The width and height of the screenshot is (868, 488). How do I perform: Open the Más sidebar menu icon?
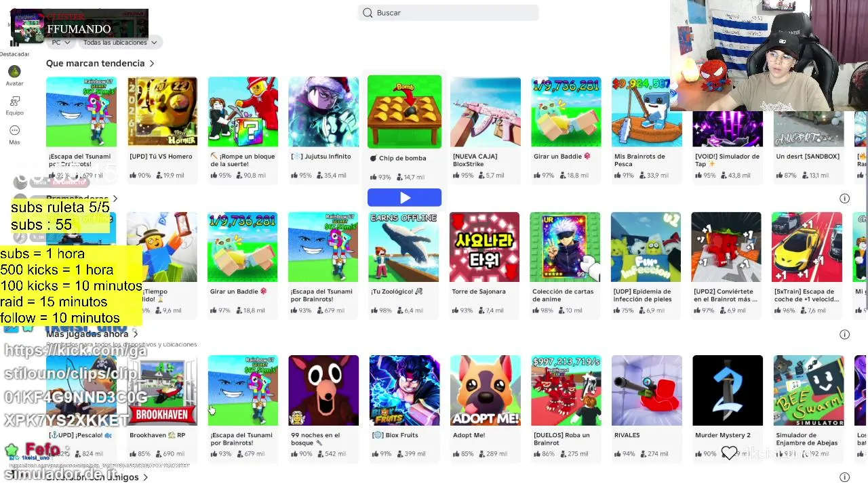pos(14,130)
